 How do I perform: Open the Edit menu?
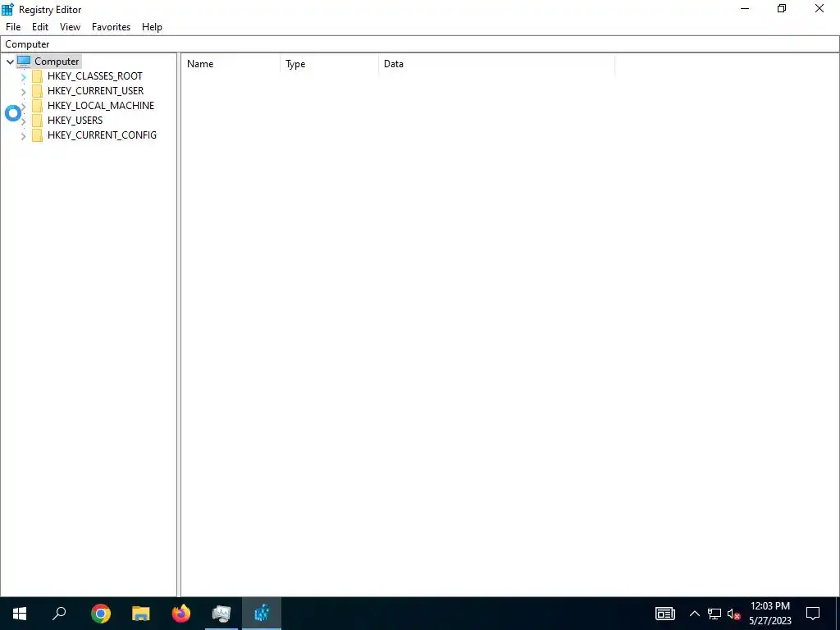[40, 27]
